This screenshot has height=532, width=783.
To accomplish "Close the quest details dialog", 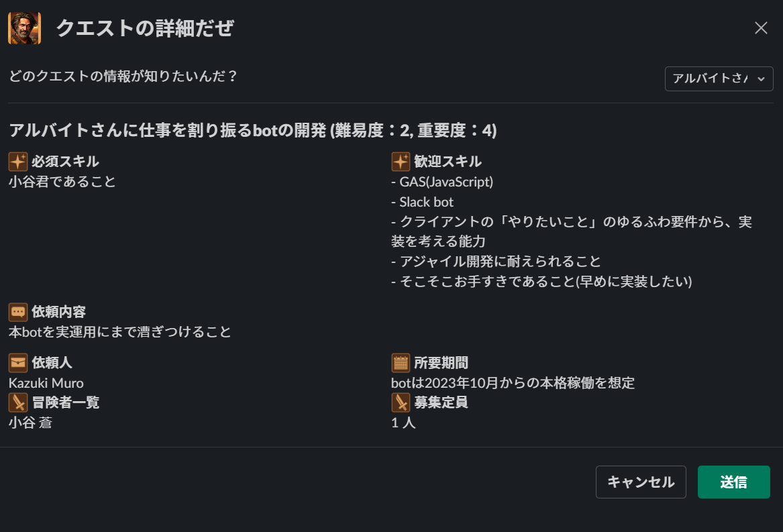I will pos(761,28).
